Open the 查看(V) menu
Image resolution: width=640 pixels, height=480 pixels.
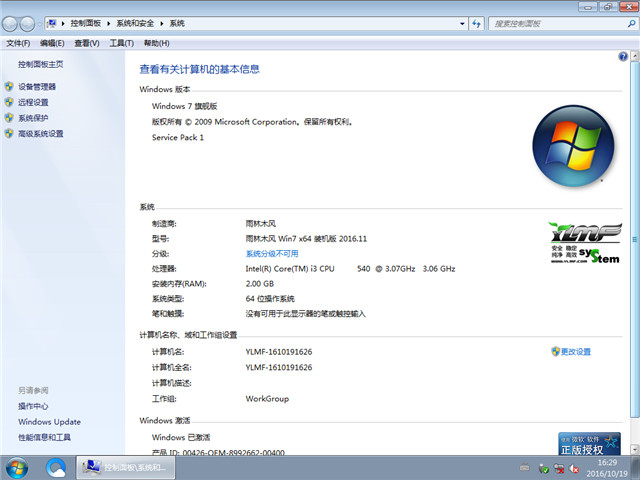coord(87,43)
